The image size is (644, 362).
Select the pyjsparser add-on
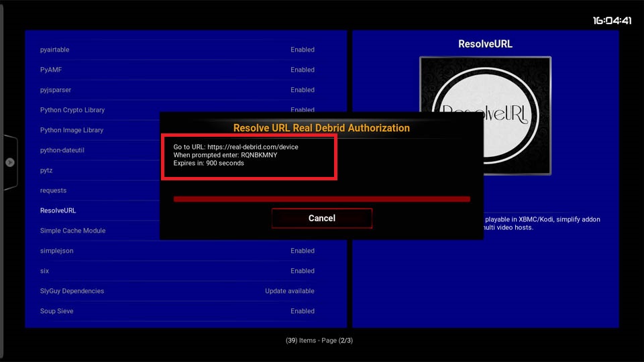[x=177, y=90]
